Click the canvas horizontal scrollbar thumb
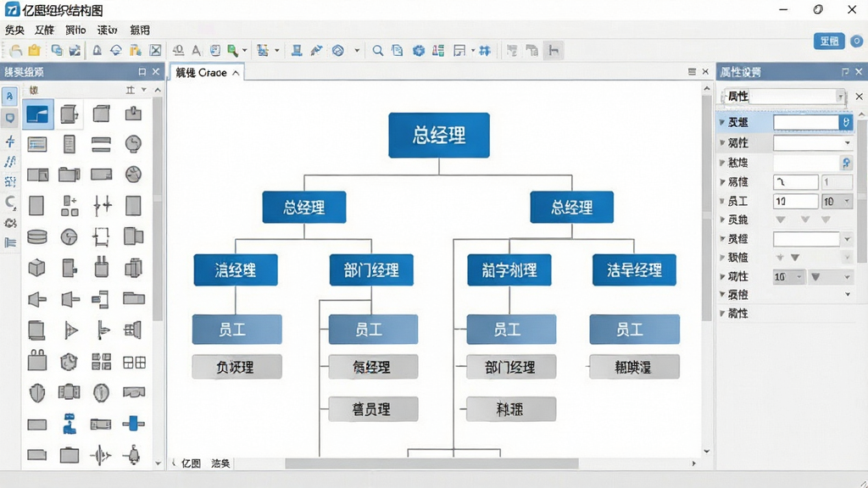 point(431,463)
